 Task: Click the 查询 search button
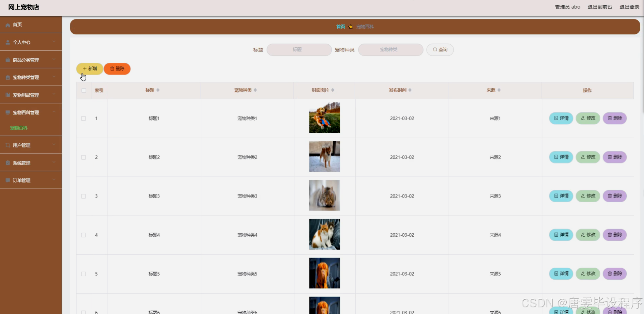coord(440,50)
